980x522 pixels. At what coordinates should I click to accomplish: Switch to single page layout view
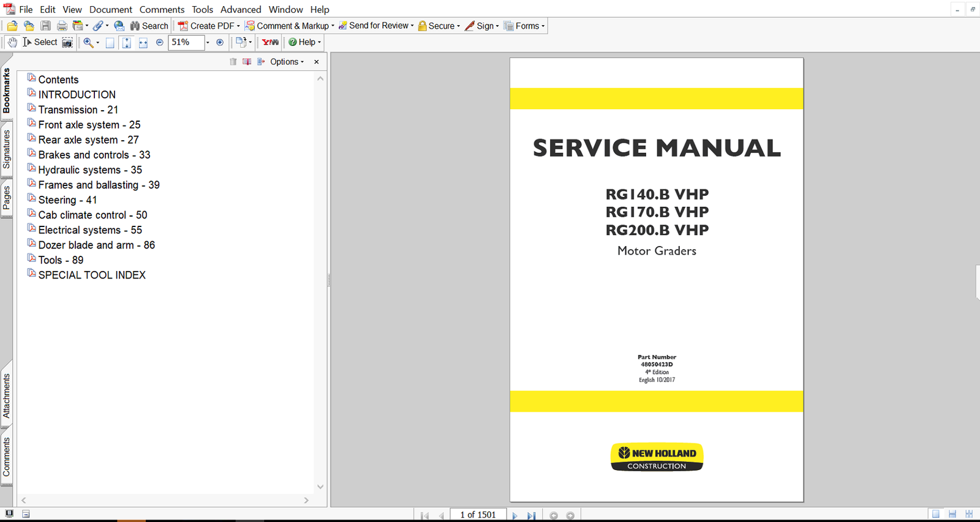935,514
